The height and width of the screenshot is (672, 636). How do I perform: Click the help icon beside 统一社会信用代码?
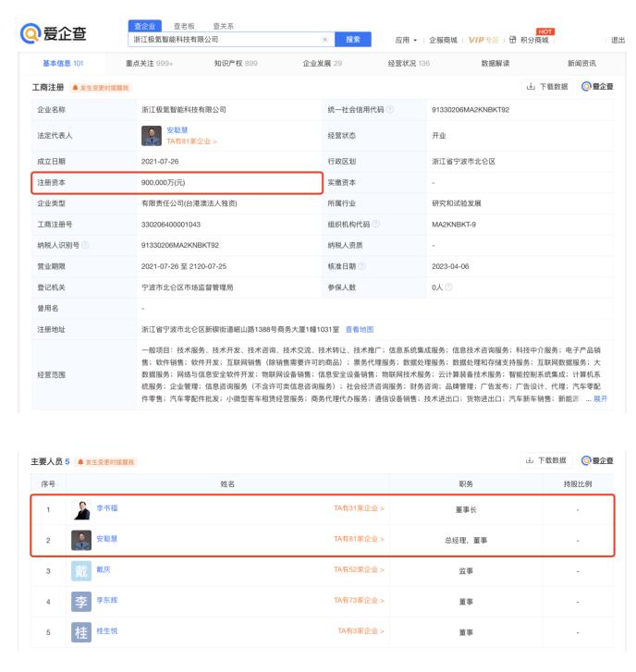click(x=389, y=110)
